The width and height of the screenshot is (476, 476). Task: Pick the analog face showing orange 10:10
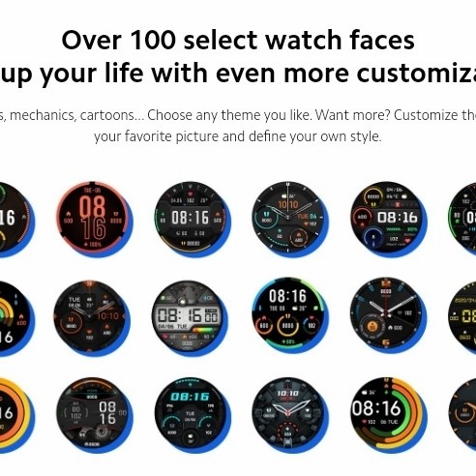point(289,219)
